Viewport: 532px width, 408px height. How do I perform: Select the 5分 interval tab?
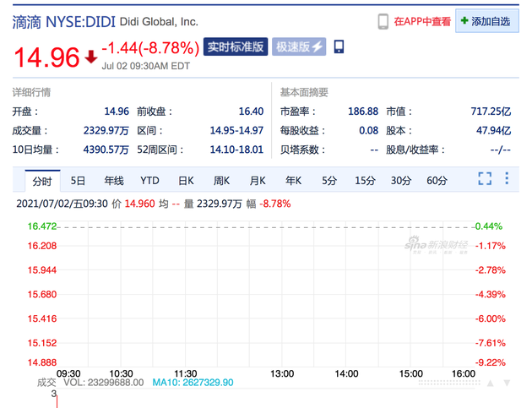point(329,181)
